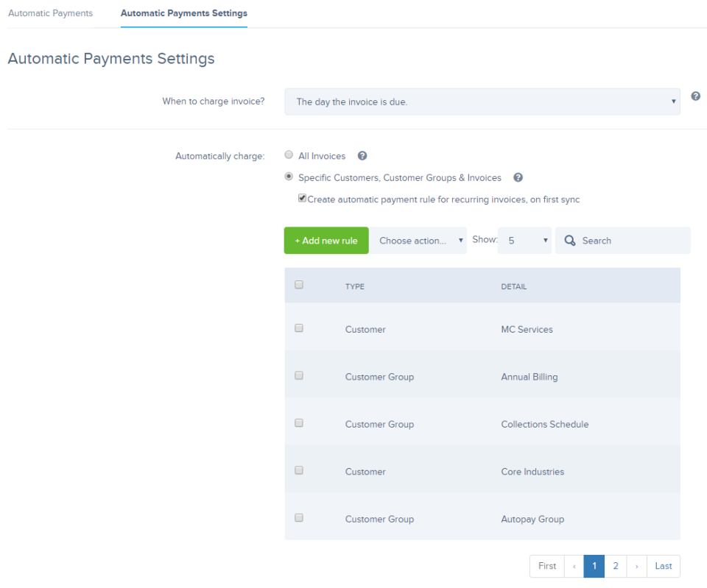Screen dimensions: 707x588
Task: Open the Choose action dropdown
Action: coord(418,241)
